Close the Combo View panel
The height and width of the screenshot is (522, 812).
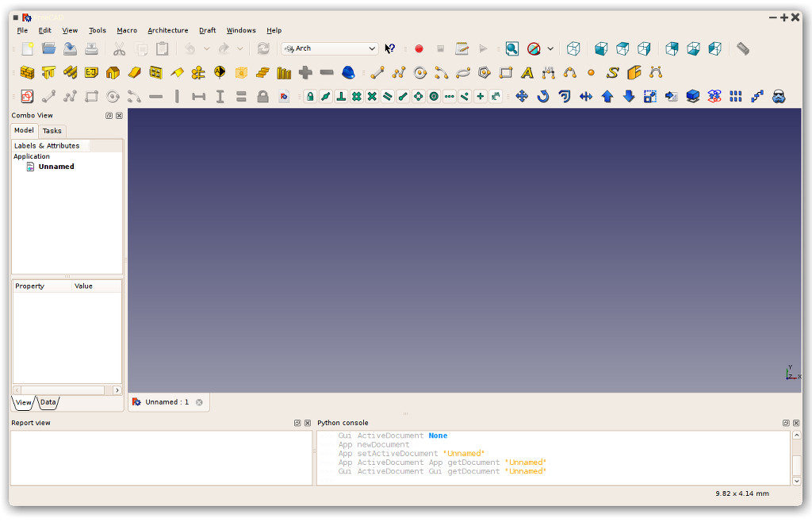(119, 116)
